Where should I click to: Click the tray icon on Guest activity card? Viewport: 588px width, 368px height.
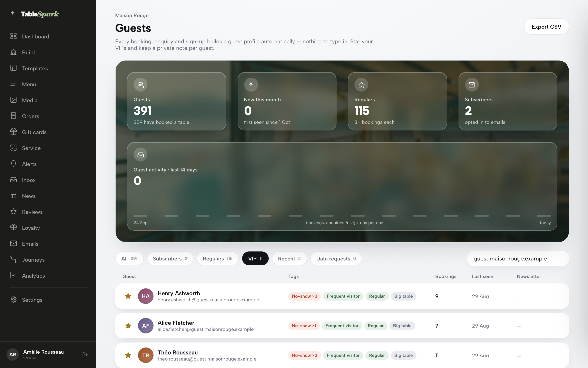coord(140,155)
